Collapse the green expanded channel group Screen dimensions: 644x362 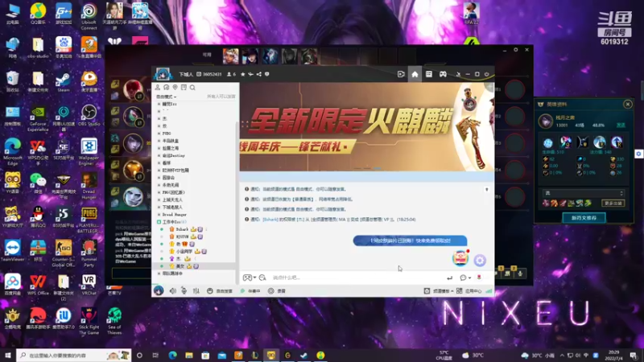pyautogui.click(x=159, y=222)
